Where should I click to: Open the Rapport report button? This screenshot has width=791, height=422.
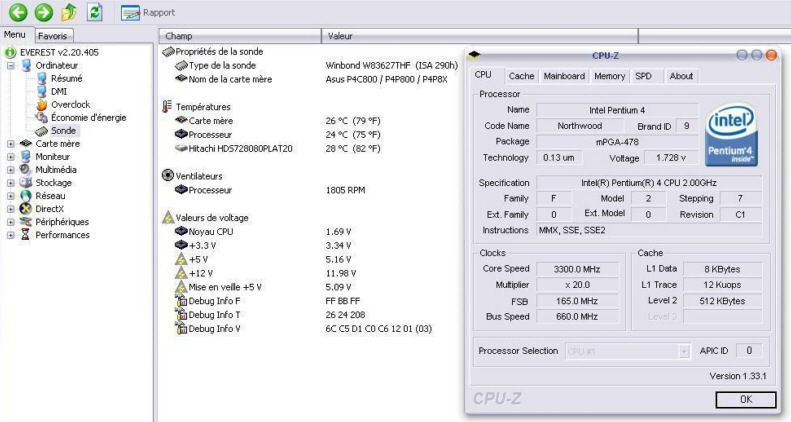point(148,13)
